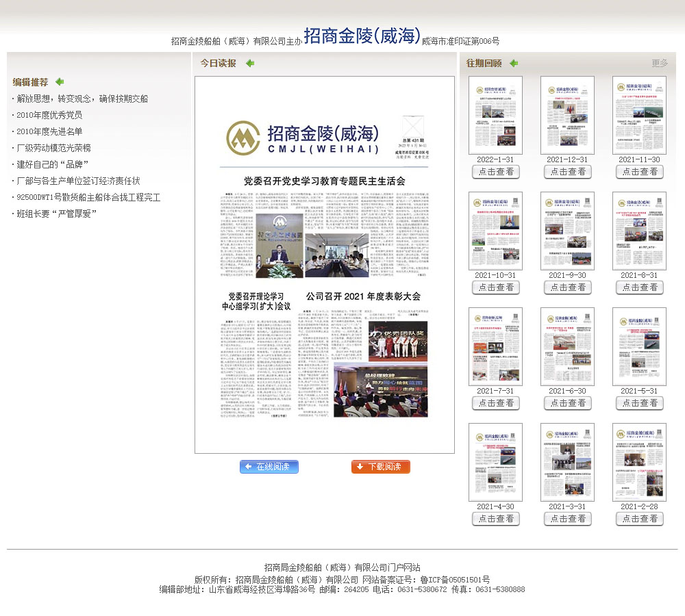Click the 今日读报 section heading
The width and height of the screenshot is (685, 616).
click(218, 63)
